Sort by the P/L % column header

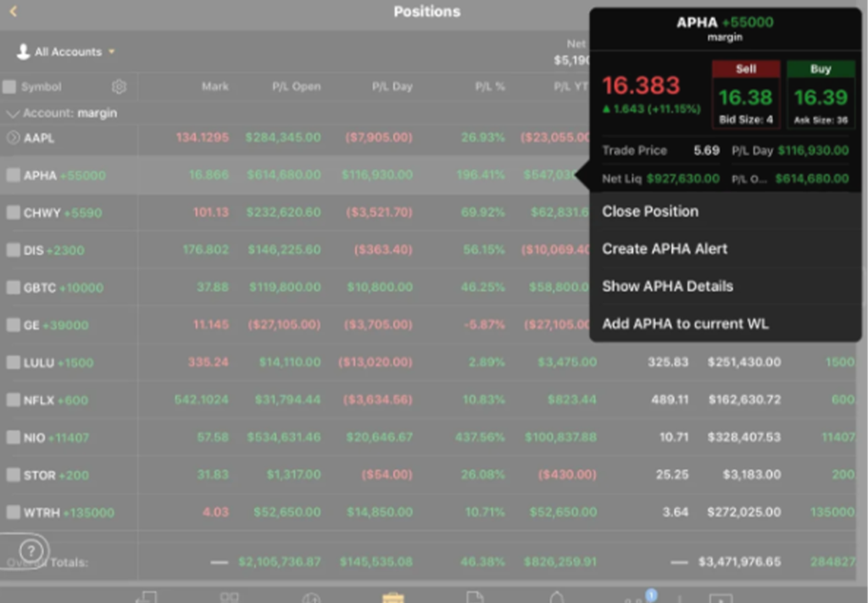click(x=490, y=87)
